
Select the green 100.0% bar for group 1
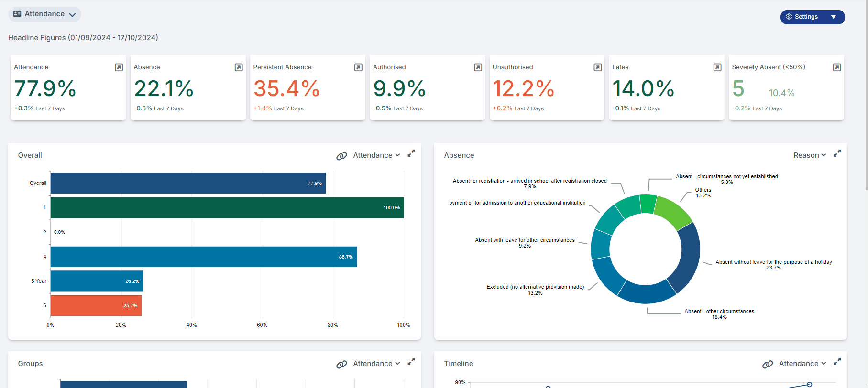[x=227, y=208]
